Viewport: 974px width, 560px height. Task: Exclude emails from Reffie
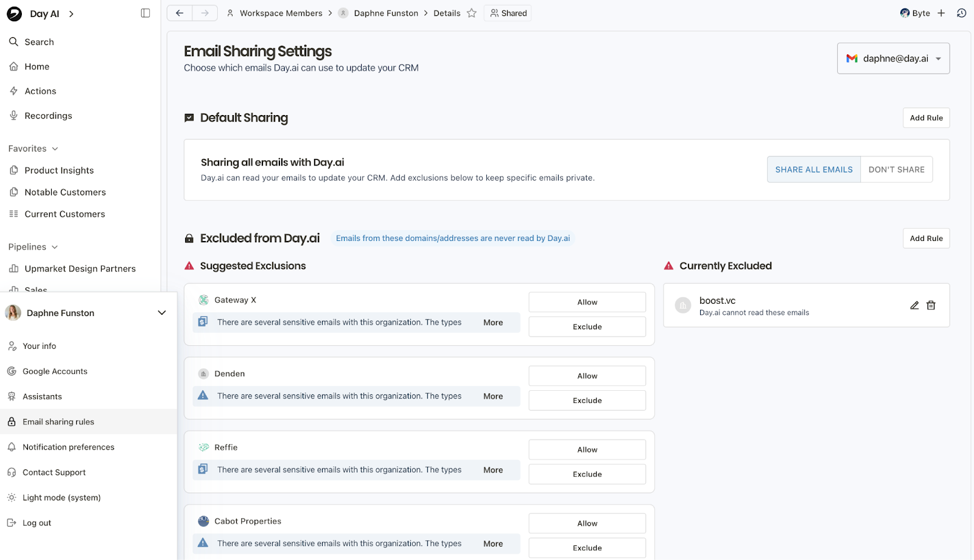click(x=587, y=474)
